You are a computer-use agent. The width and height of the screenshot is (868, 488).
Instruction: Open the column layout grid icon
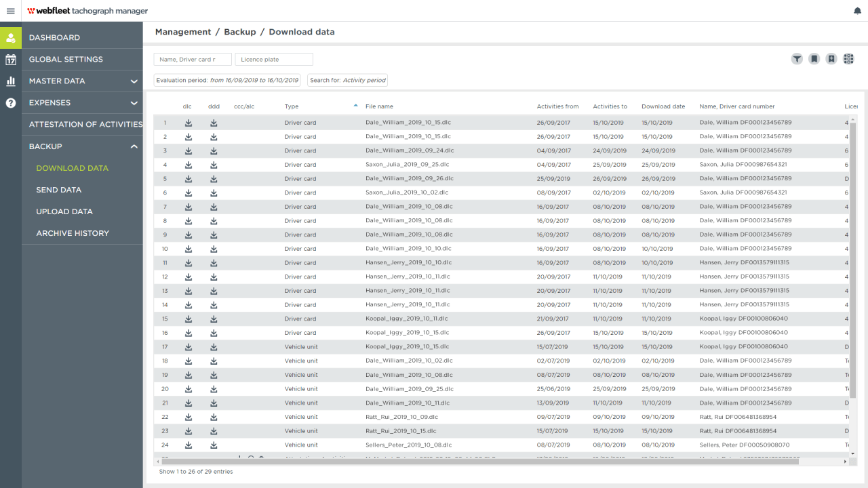tap(848, 59)
